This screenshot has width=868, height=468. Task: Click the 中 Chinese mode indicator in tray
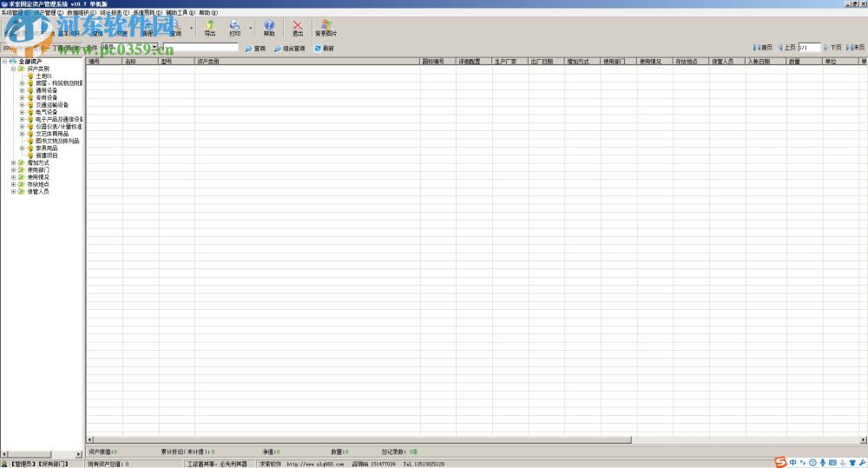[x=793, y=463]
